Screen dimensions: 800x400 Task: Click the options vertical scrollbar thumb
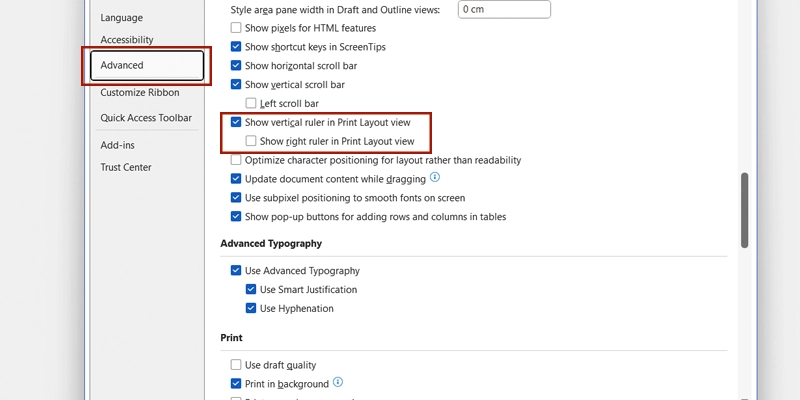coord(743,210)
